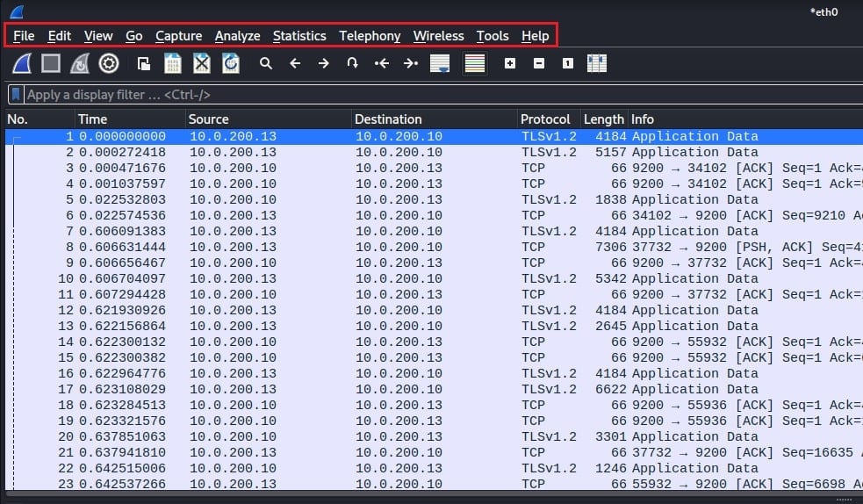
Task: Sort packets by Info column header
Action: [745, 119]
